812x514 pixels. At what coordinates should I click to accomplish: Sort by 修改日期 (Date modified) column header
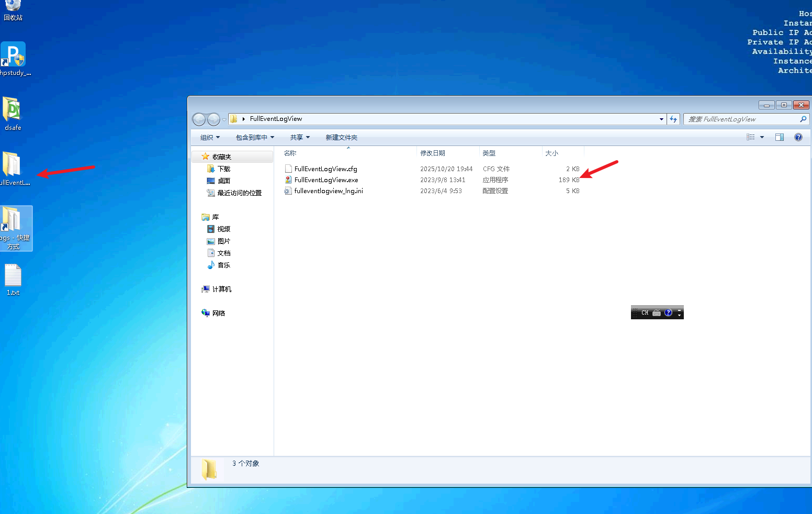coord(448,153)
